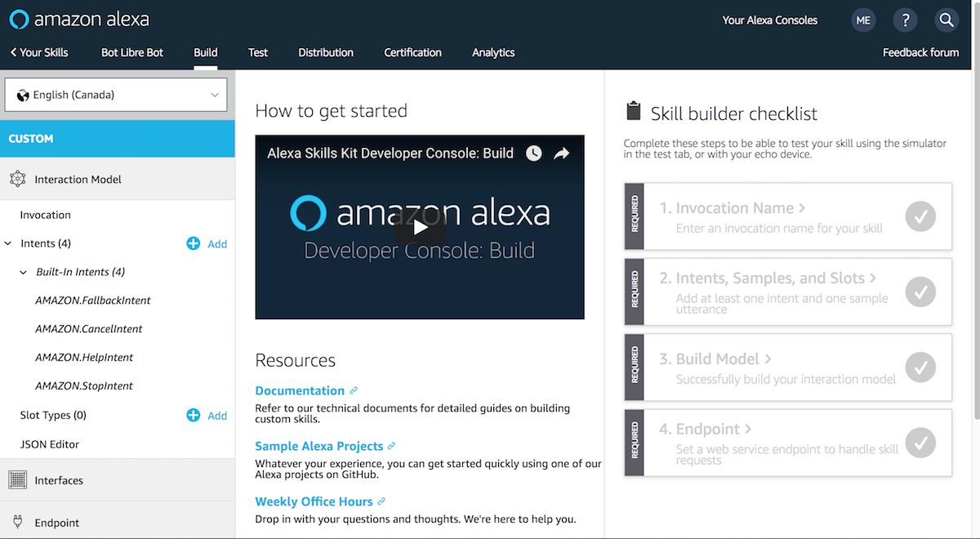Click the Amazon Alexa logo
This screenshot has height=539, width=980.
[x=79, y=19]
